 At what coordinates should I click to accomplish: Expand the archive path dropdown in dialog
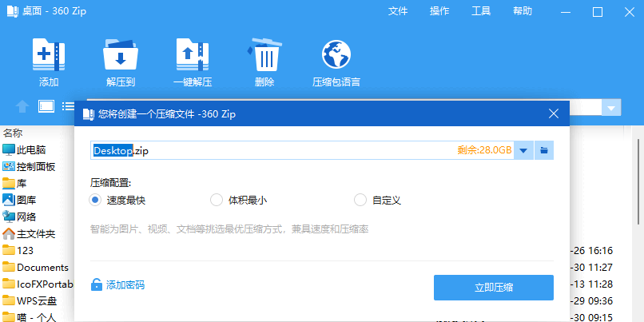523,150
